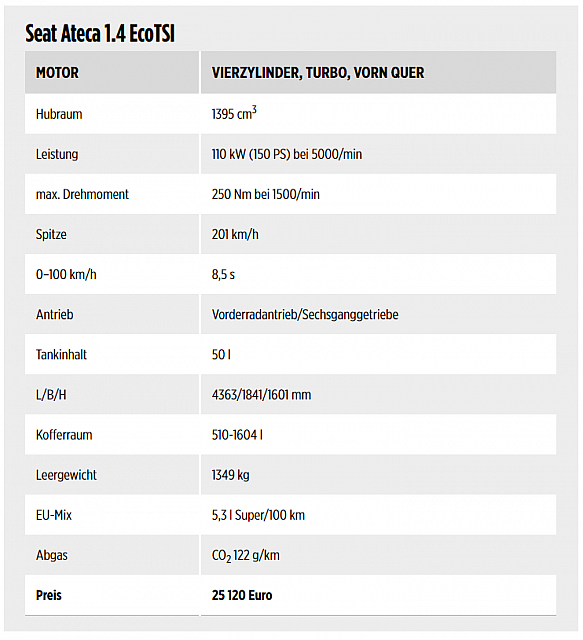The width and height of the screenshot is (583, 640).
Task: Select the Tankinhalt row label
Action: click(x=61, y=355)
